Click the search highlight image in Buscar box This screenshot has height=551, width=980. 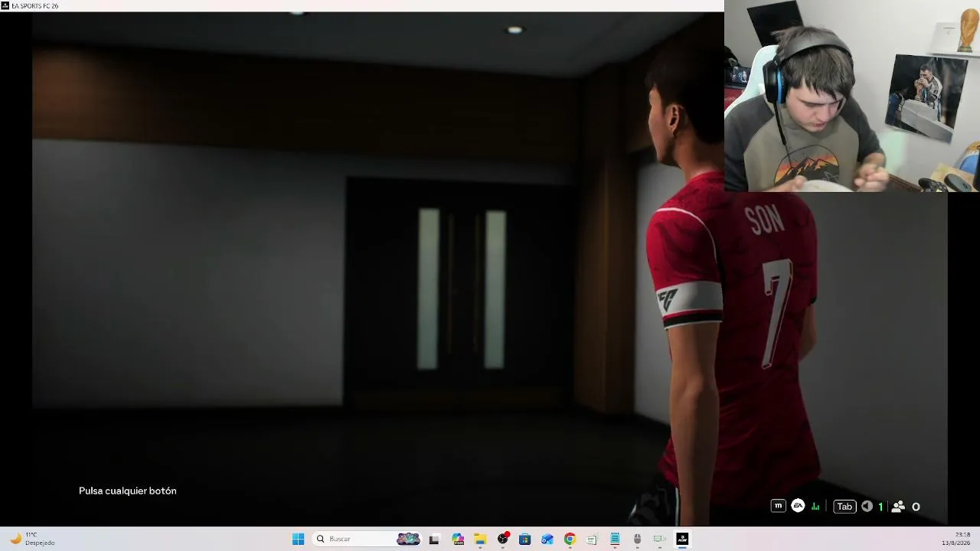(x=408, y=539)
